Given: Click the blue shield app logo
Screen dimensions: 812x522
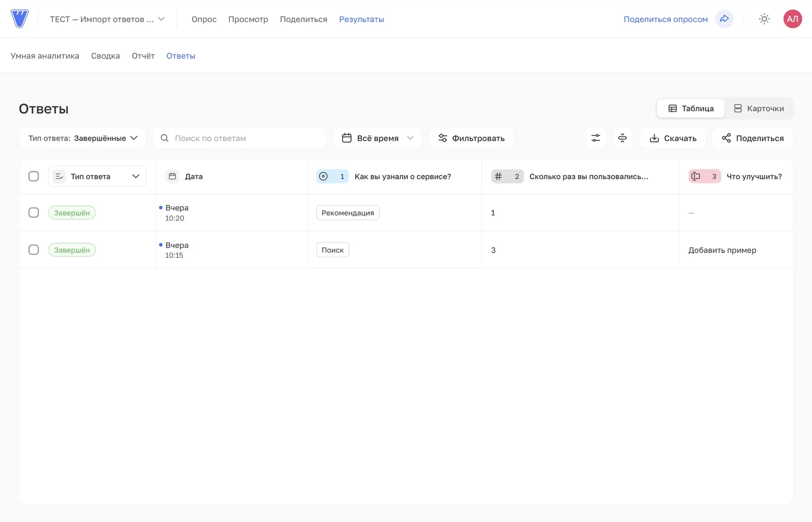Looking at the screenshot, I should [x=20, y=19].
